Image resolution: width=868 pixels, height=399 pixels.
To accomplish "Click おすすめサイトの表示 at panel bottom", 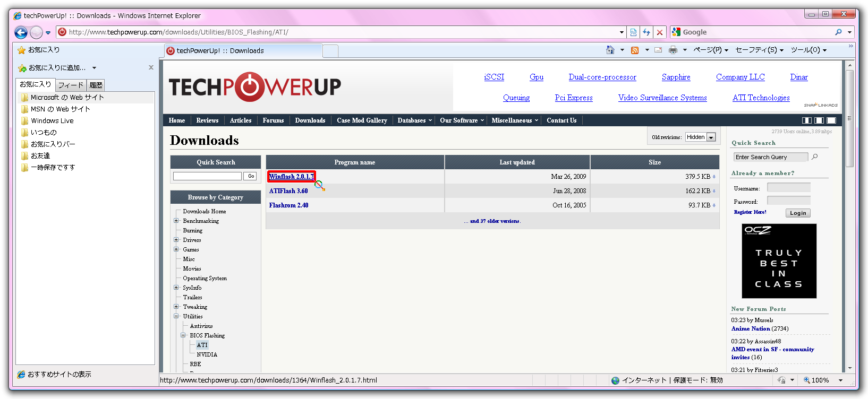I will click(x=54, y=375).
